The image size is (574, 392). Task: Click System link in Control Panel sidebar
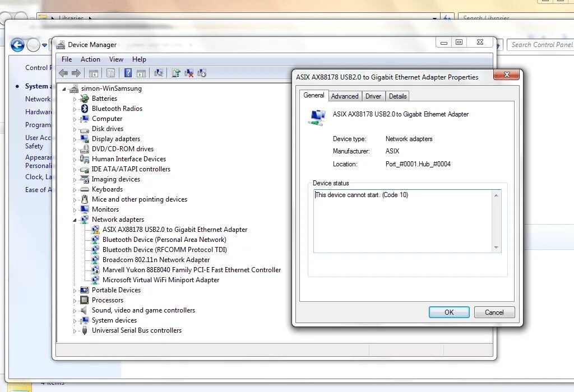click(x=38, y=86)
